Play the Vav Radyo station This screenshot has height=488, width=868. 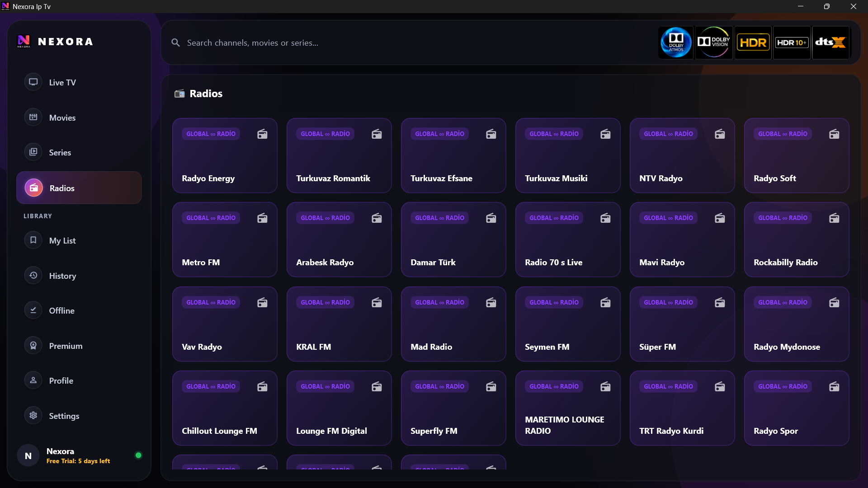click(225, 324)
